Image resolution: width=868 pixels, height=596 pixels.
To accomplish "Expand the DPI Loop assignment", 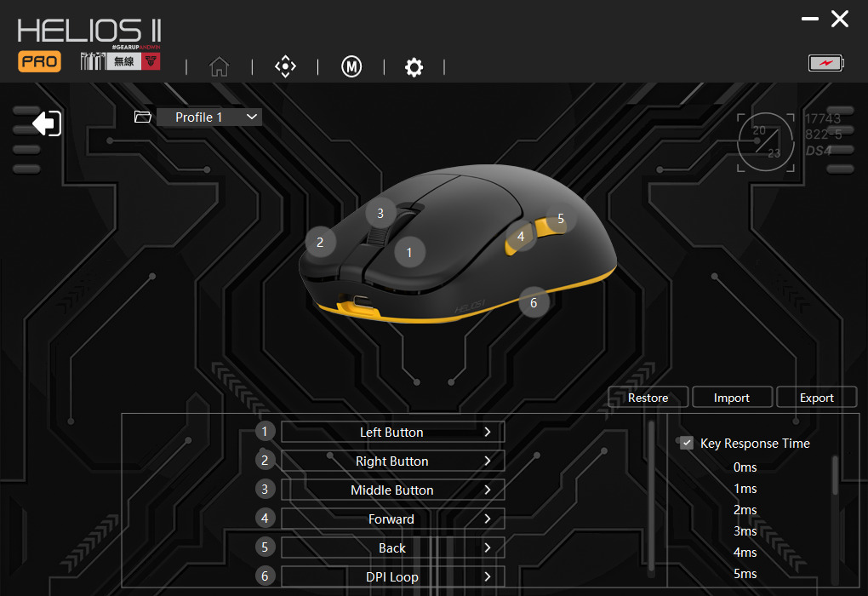I will pos(392,576).
